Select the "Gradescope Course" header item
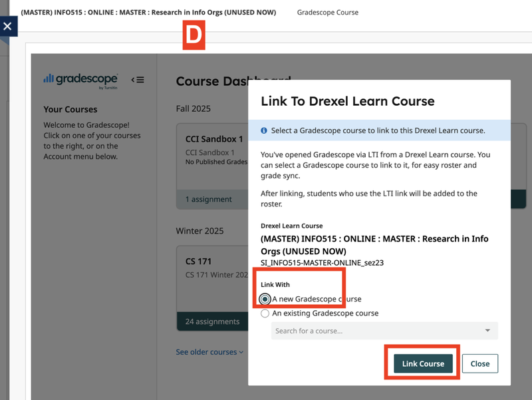Viewport: 532px width, 400px height. click(327, 12)
